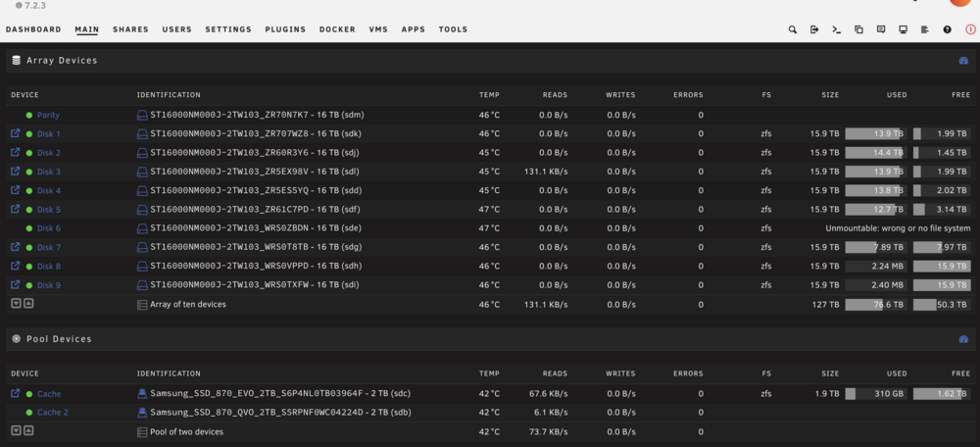Spin up pool with the up-arrow button

[x=28, y=430]
